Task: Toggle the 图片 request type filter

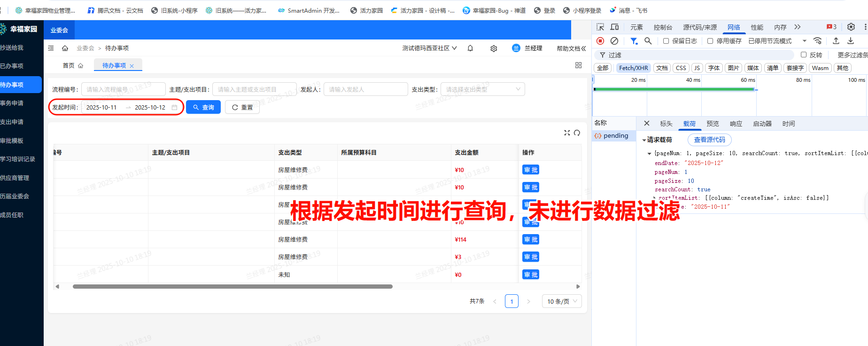Action: (733, 68)
